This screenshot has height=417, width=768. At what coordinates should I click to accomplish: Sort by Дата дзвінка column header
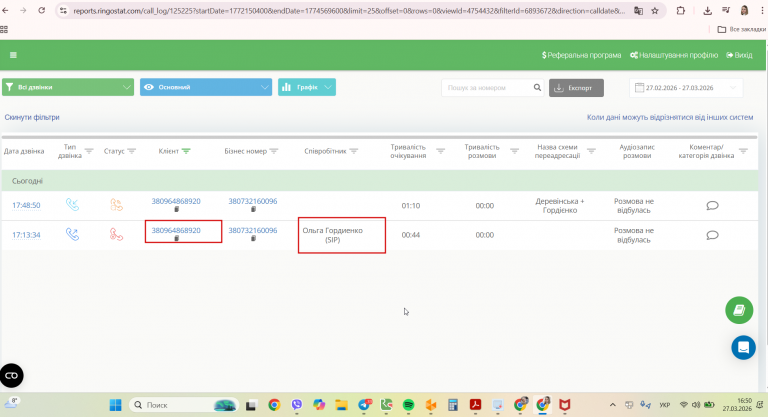(x=24, y=151)
